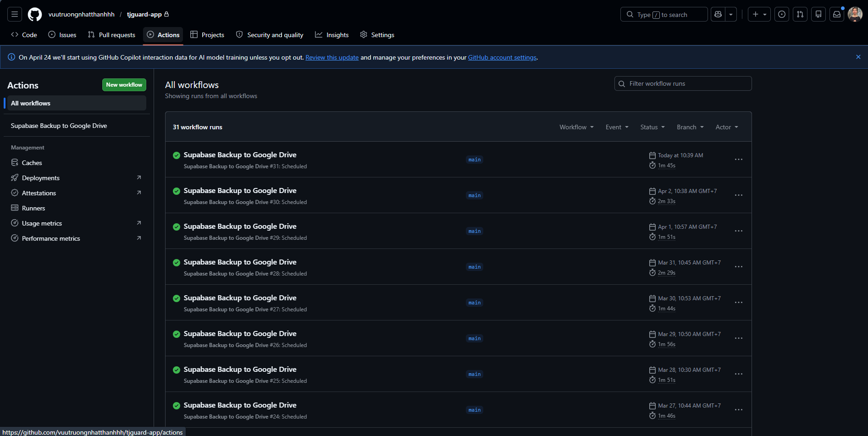Select Supabase Backup to Google Drive workflow in sidebar
The height and width of the screenshot is (436, 868).
click(59, 126)
